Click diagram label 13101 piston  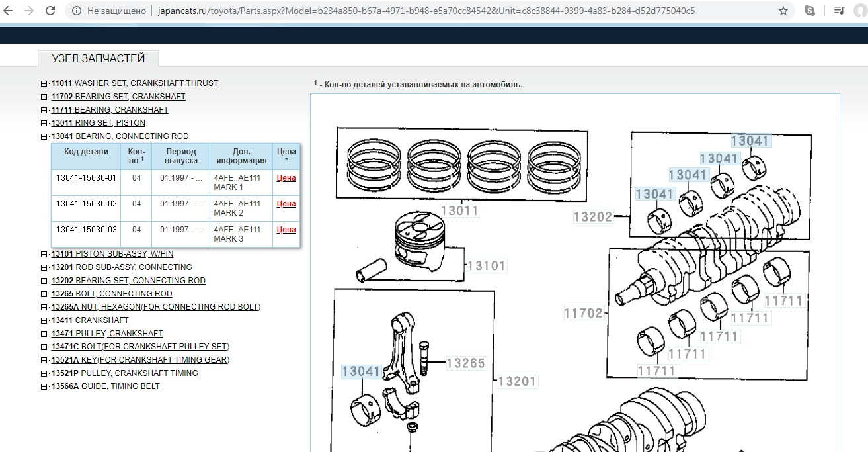pyautogui.click(x=486, y=266)
